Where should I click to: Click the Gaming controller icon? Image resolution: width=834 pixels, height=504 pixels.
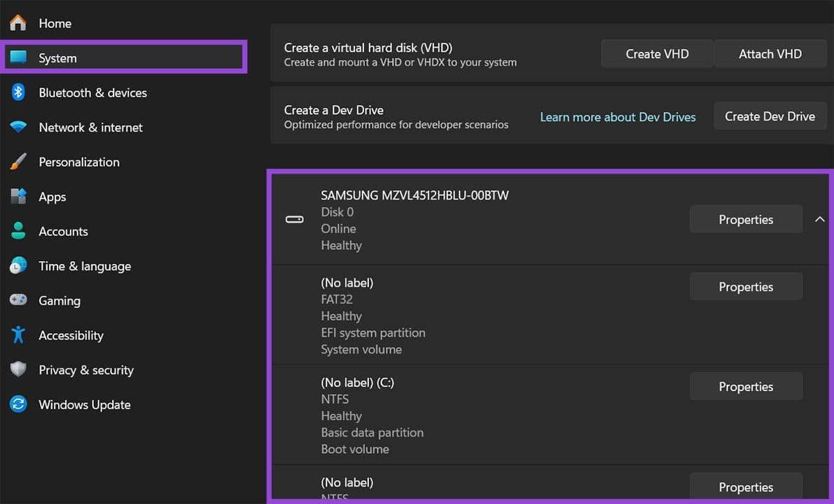point(18,300)
